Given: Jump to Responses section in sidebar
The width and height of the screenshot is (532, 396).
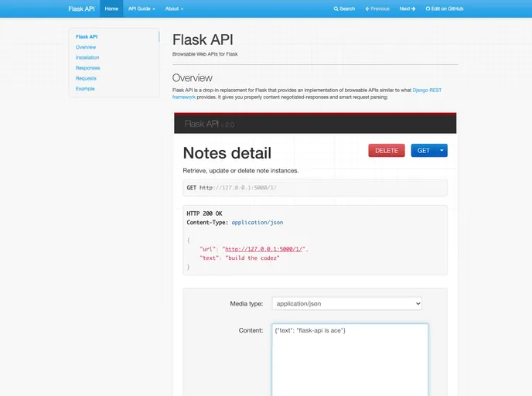Looking at the screenshot, I should [87, 68].
